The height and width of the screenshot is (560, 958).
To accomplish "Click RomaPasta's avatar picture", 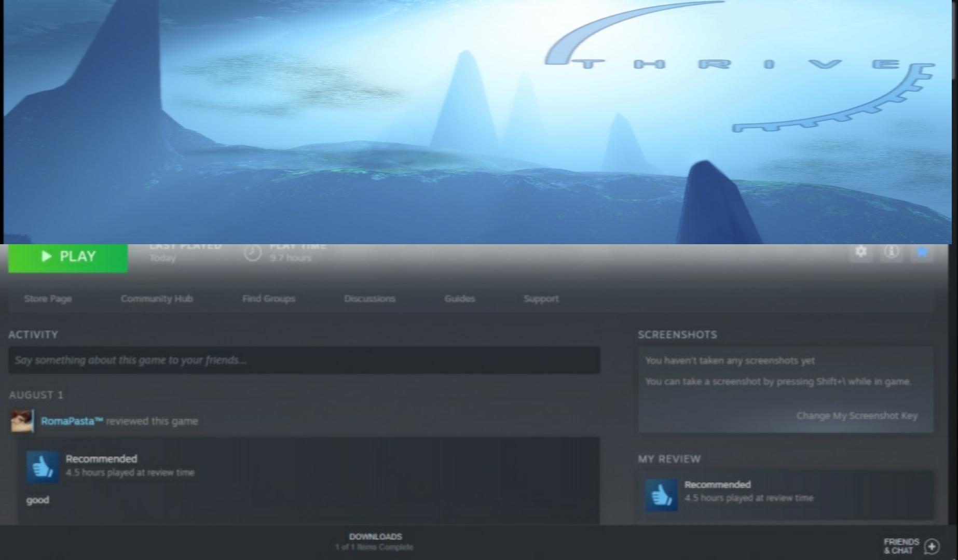I will pos(22,421).
